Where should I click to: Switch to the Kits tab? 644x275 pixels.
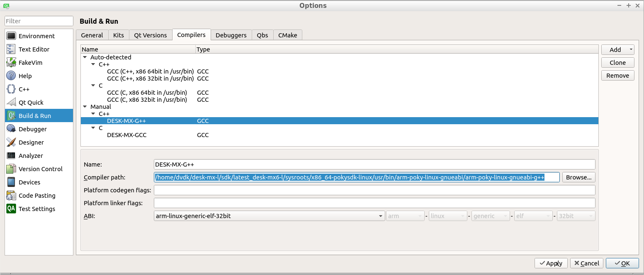point(119,35)
